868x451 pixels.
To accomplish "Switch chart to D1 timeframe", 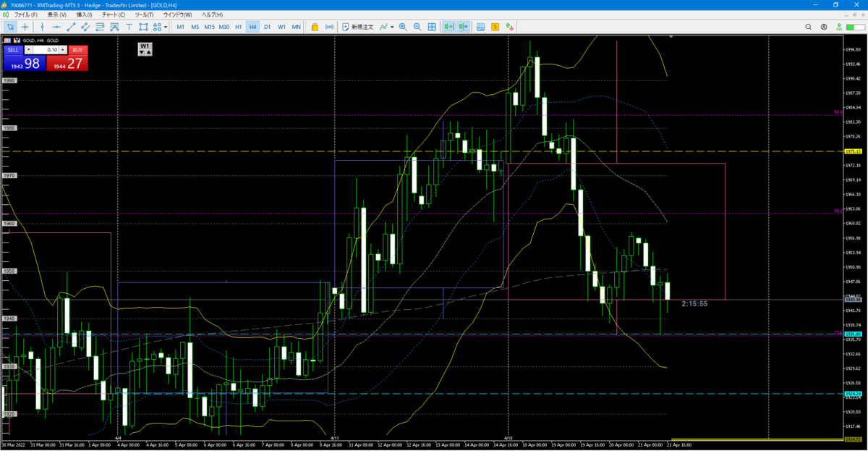I will 267,27.
